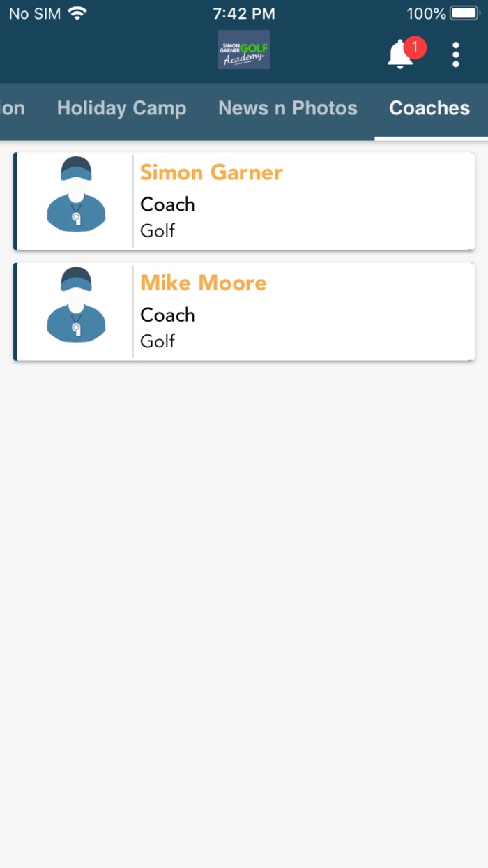Select Mike Moore's coach avatar picture
Image resolution: width=488 pixels, height=868 pixels.
coord(75,311)
